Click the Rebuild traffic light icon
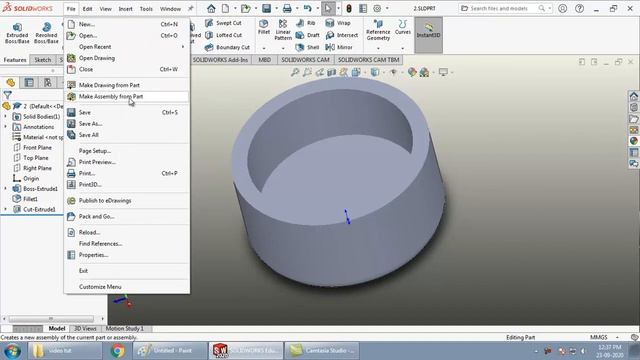640x360 pixels. 349,9
